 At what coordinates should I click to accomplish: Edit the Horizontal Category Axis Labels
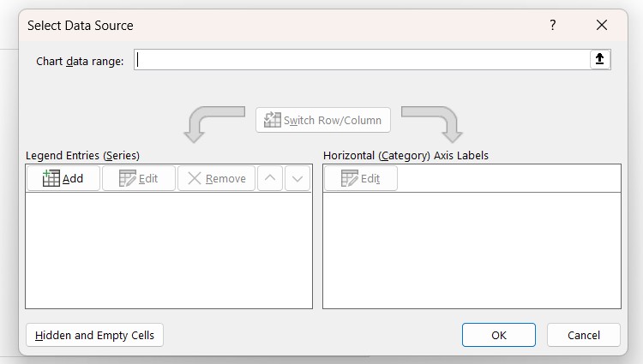(361, 178)
